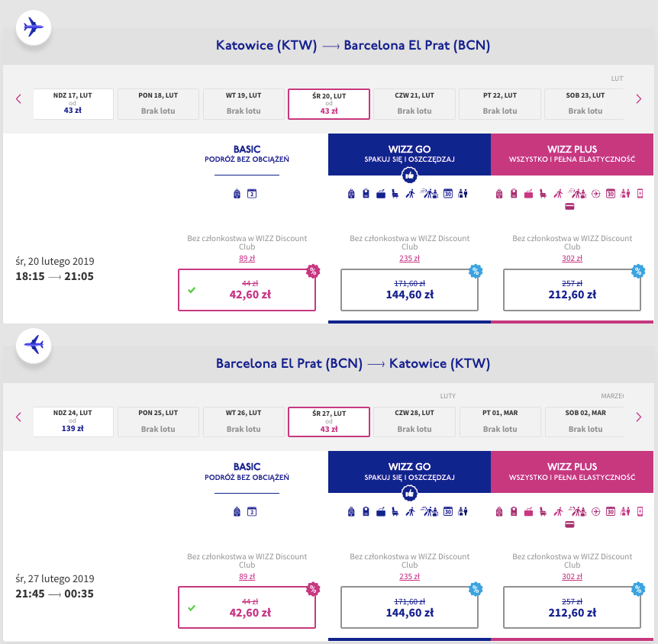Click outbound WIZZ PLUS mobile phone icon

[640, 194]
